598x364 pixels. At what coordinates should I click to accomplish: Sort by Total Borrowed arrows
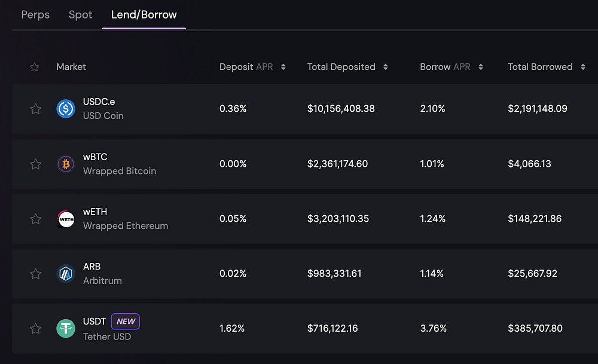(583, 67)
